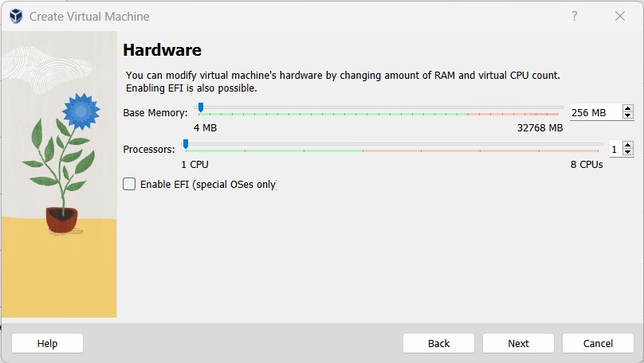Click the Base Memory track's red zone
The height and width of the screenshot is (363, 644).
[x=513, y=114]
